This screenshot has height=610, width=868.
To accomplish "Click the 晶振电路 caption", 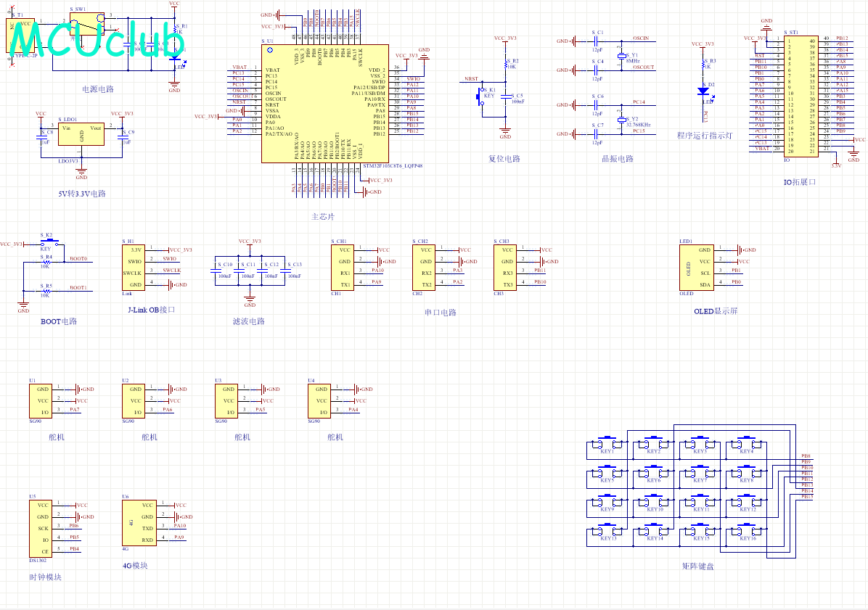I will pos(617,159).
